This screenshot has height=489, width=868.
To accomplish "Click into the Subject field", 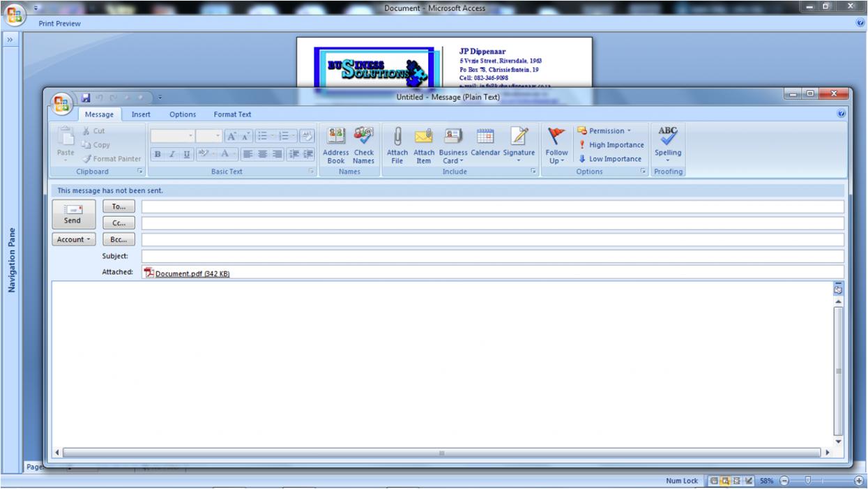I will click(x=492, y=256).
